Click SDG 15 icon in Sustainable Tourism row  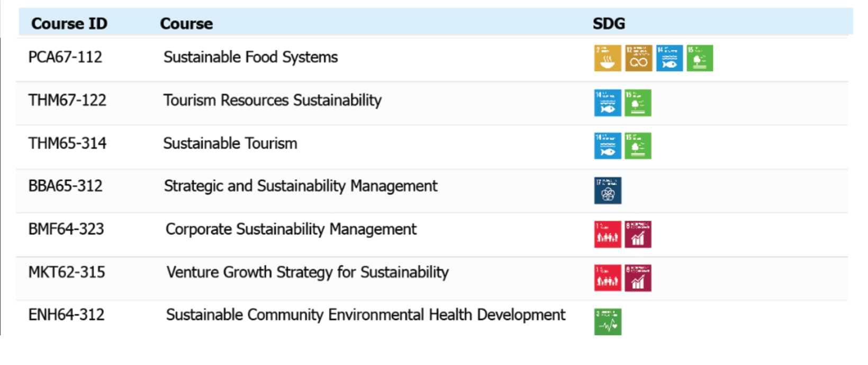pos(638,145)
